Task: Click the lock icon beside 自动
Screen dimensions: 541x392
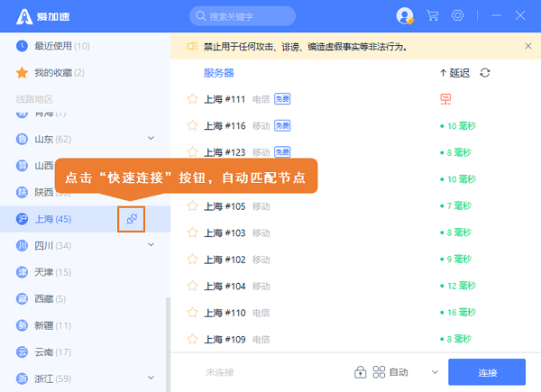Action: point(361,372)
